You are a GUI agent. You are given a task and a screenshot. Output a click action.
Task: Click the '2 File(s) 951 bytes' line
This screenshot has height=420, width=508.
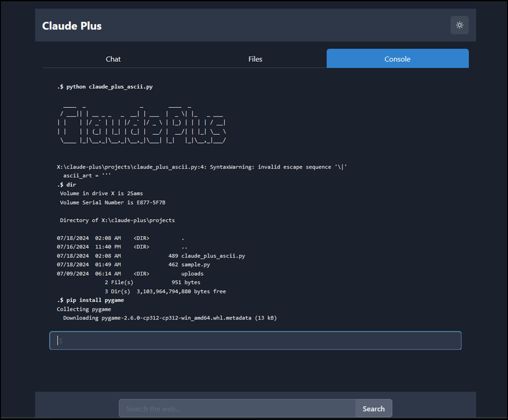pos(152,283)
